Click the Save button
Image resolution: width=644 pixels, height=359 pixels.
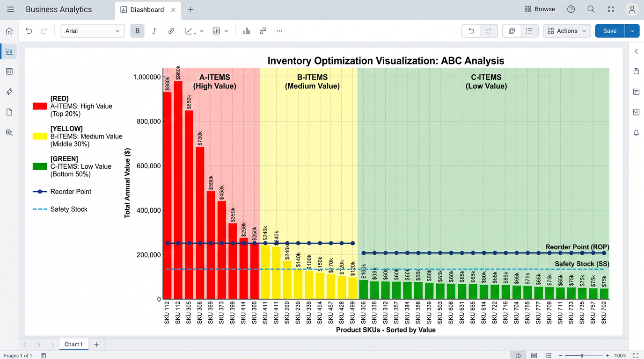coord(610,31)
